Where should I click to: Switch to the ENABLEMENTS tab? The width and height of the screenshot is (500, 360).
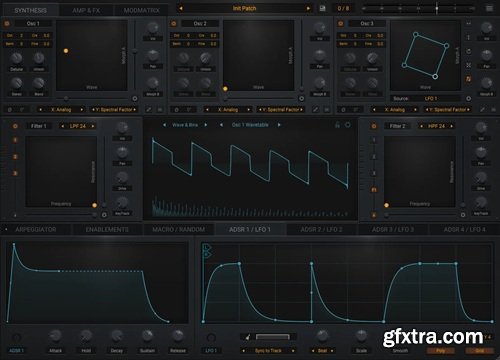click(x=107, y=230)
